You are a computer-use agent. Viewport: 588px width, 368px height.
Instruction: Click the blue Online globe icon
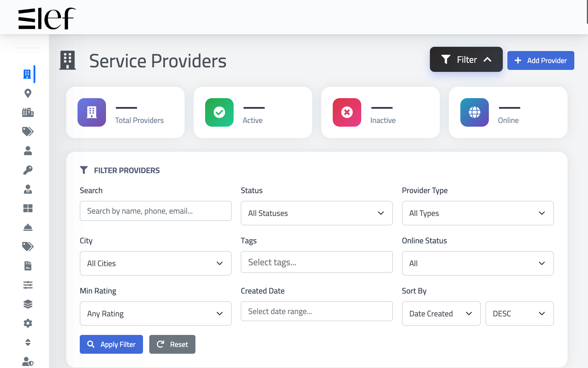point(475,112)
